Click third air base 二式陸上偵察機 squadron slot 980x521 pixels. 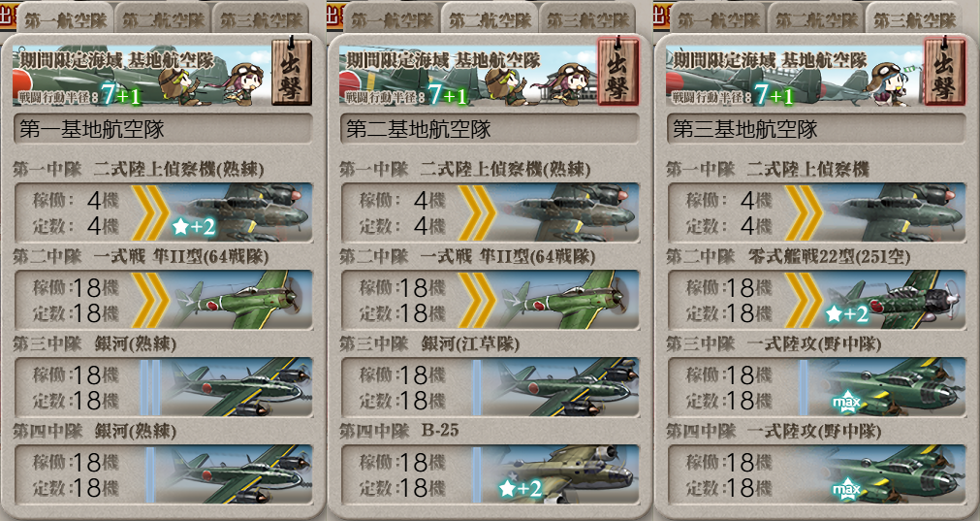coord(816,212)
